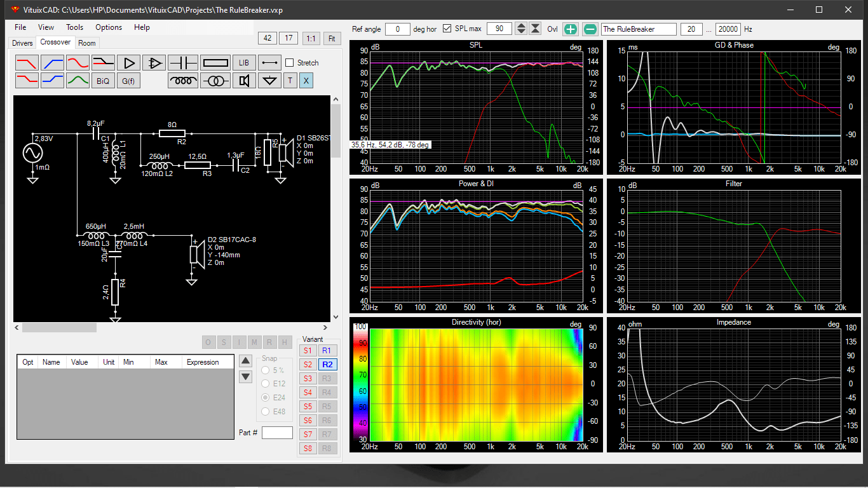The height and width of the screenshot is (488, 868).
Task: Click the Part # input field
Action: [x=277, y=433]
